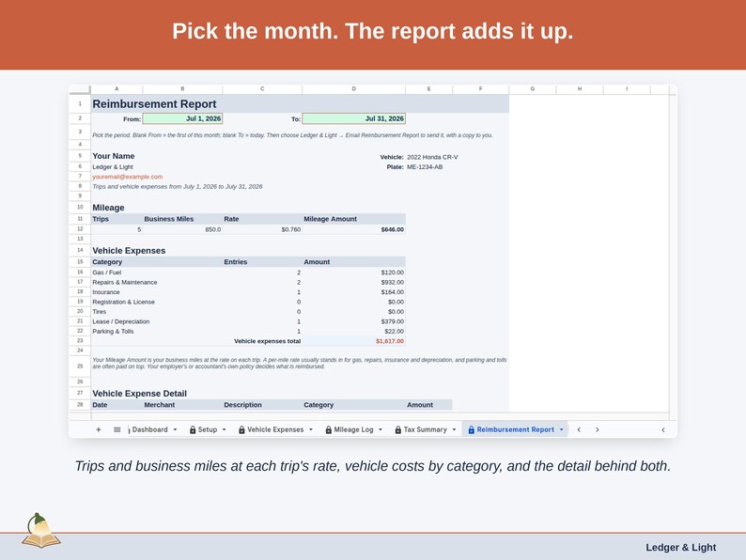Open the Mileage Log tab dropdown arrow

381,429
